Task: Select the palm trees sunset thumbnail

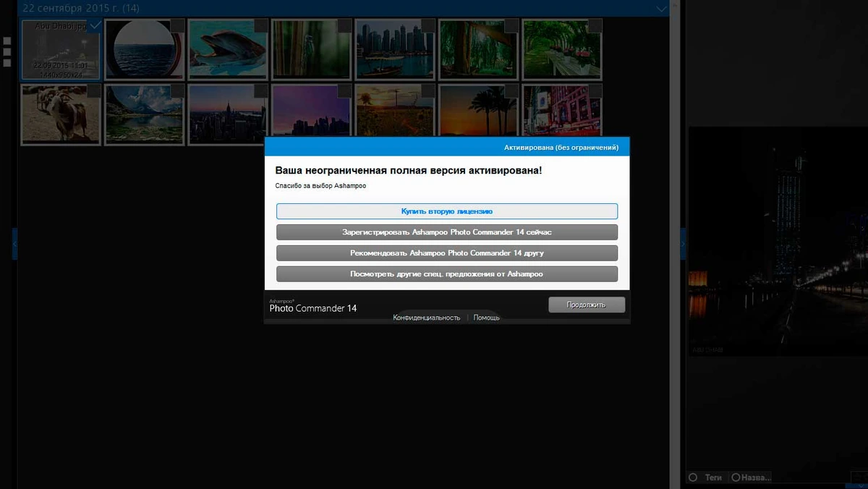Action: tap(478, 110)
